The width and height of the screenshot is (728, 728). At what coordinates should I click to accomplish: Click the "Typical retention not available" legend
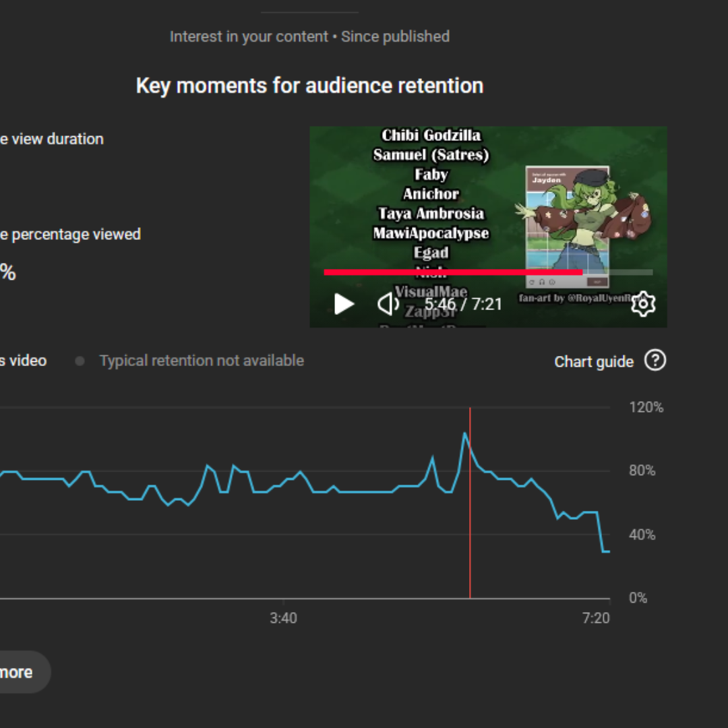202,361
